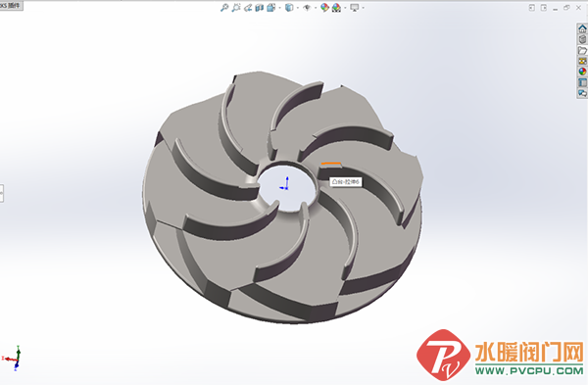Open the Appearances and Scenes pane tab
The image size is (588, 385).
pos(582,72)
